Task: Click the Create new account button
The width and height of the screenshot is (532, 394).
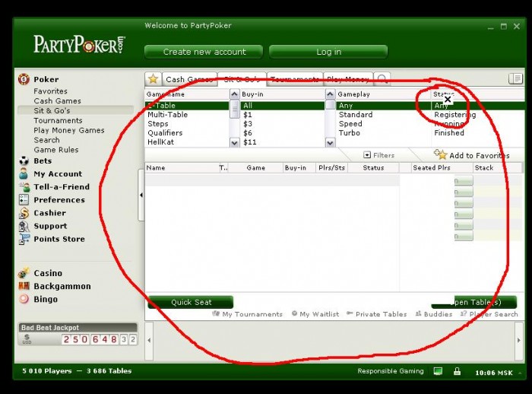Action: 204,52
